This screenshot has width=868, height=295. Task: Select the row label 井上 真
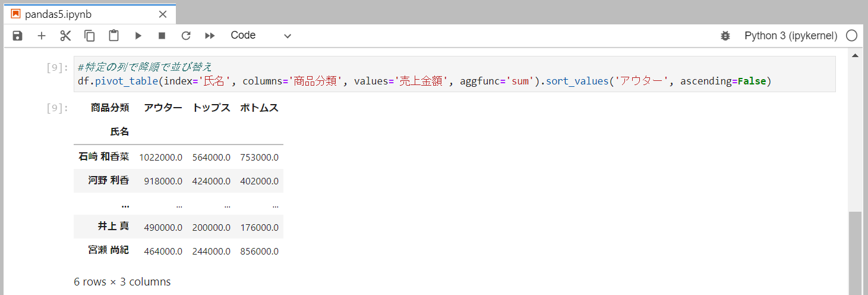(x=113, y=227)
